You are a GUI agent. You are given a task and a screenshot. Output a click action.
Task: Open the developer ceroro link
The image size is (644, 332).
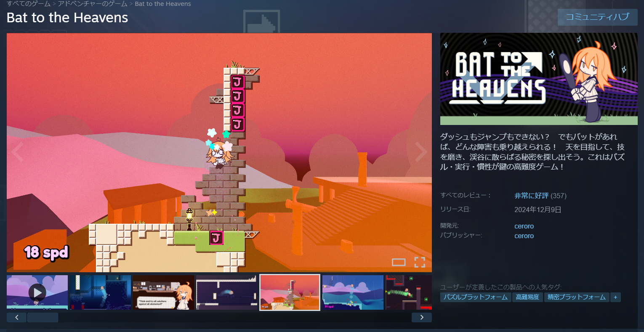click(x=524, y=226)
